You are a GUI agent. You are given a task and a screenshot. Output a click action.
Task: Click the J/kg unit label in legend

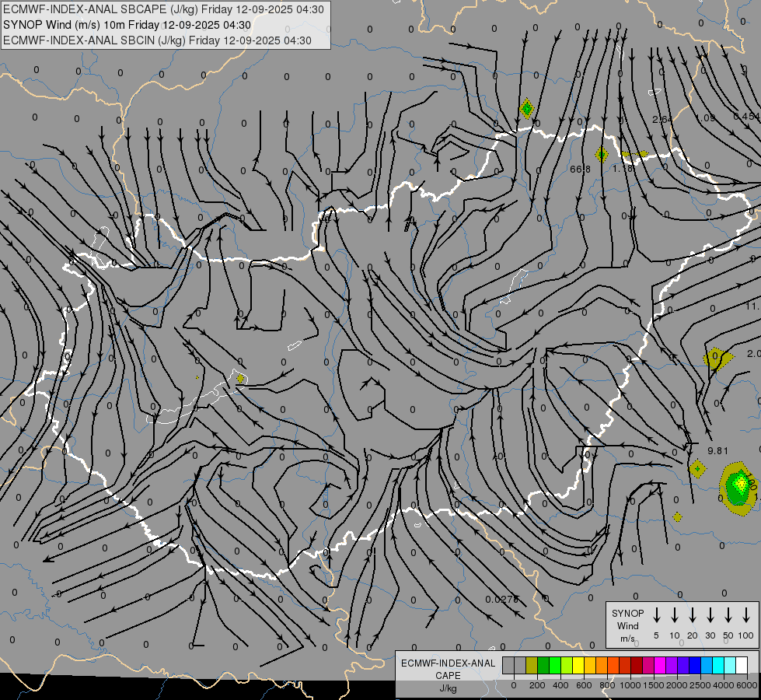pyautogui.click(x=448, y=688)
